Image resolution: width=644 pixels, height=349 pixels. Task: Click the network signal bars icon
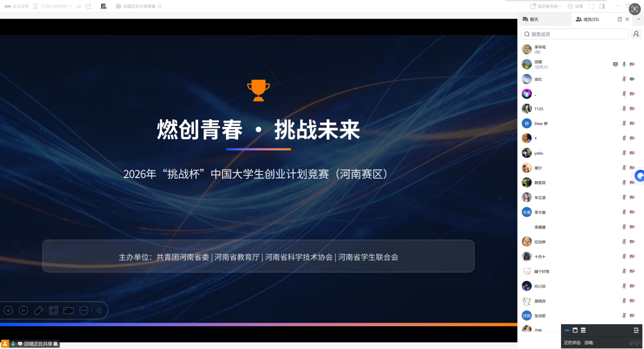tap(78, 6)
